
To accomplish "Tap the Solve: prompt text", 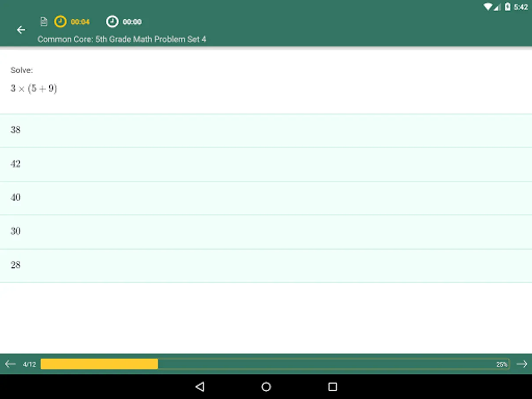I will click(x=22, y=70).
